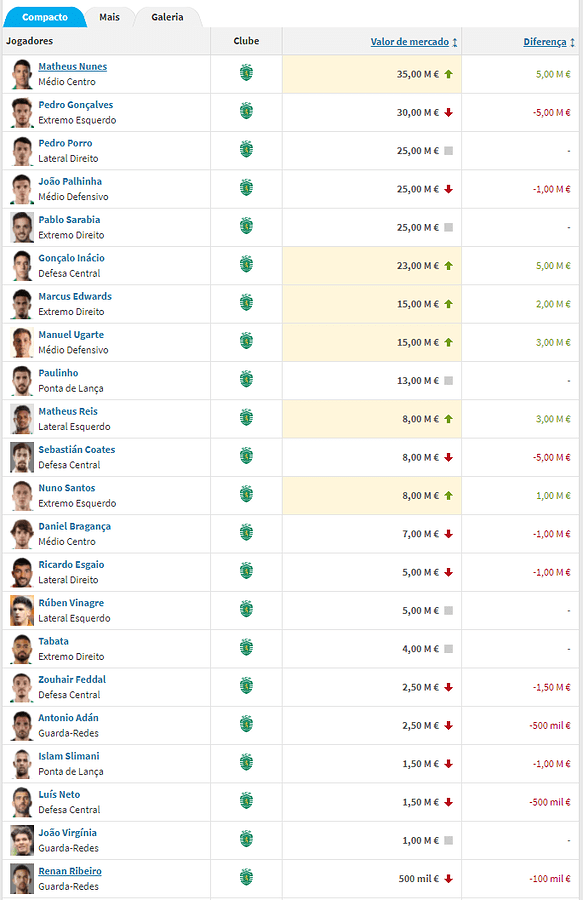Click Rúben Vinagre player photo
The width and height of the screenshot is (583, 900).
(x=22, y=610)
